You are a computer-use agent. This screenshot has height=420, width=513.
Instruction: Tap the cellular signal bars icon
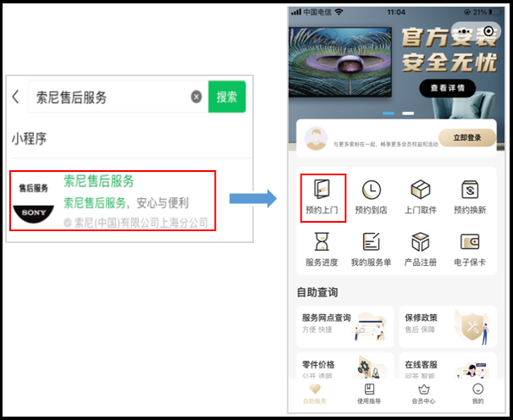(x=296, y=12)
